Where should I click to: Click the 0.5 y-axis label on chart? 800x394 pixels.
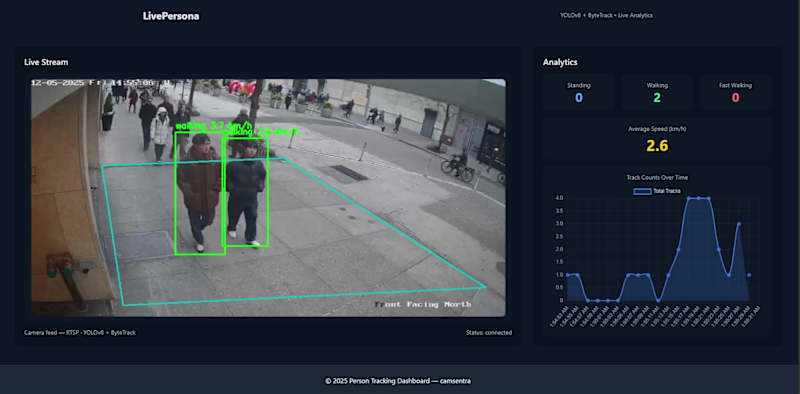(x=558, y=287)
